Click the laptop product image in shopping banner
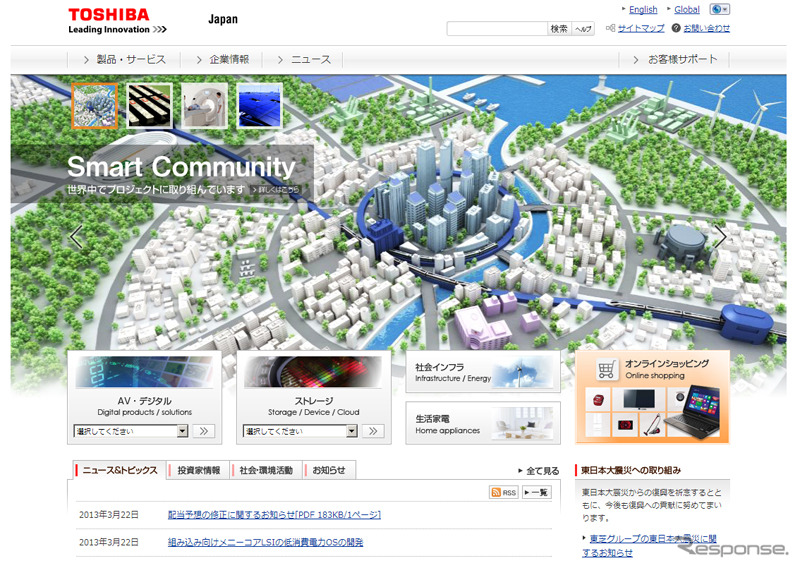The width and height of the screenshot is (800, 568). [x=694, y=413]
